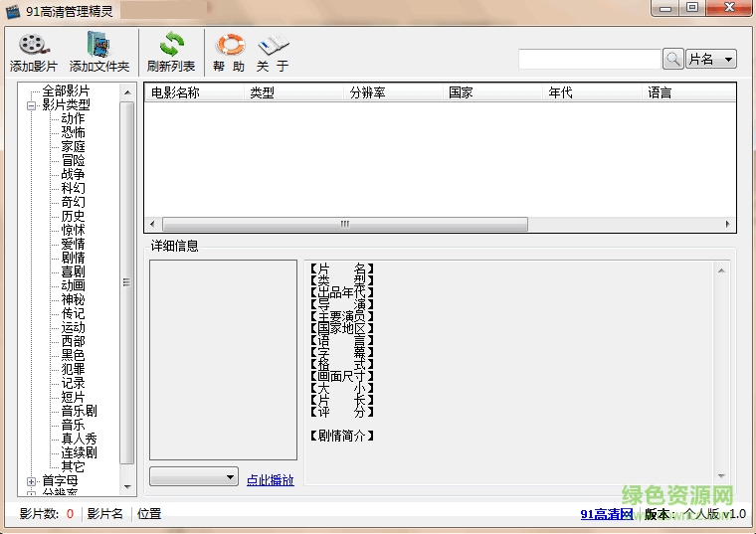Select the 首字母 tree item

60,481
